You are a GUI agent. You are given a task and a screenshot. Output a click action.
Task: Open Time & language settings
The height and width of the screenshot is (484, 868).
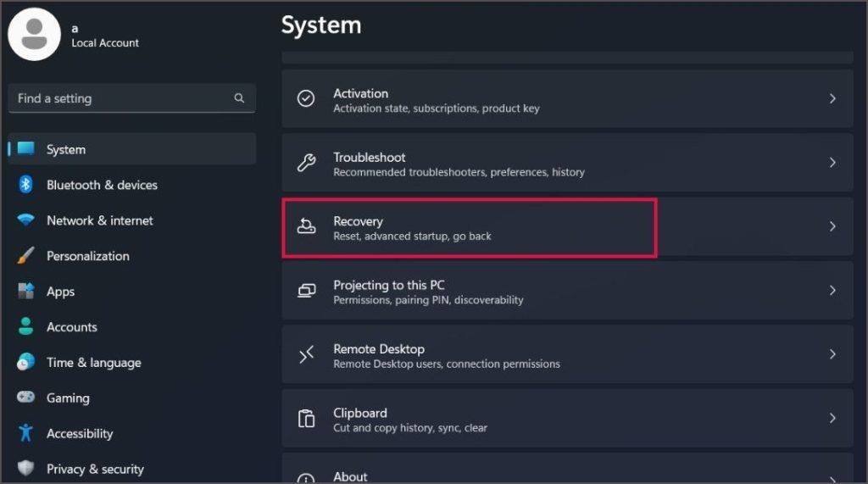pos(131,362)
